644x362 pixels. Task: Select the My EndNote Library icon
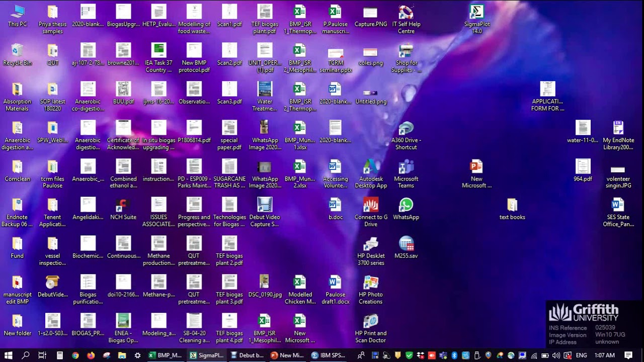[x=618, y=135]
